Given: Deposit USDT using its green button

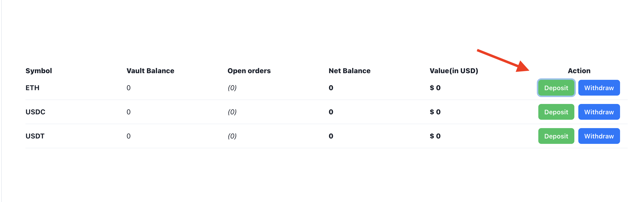Looking at the screenshot, I should [x=556, y=136].
